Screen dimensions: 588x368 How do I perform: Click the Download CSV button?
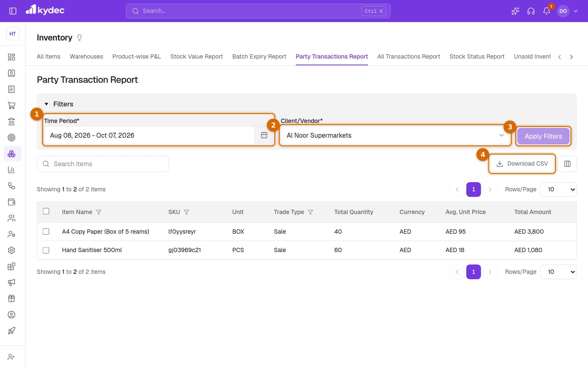tap(522, 164)
